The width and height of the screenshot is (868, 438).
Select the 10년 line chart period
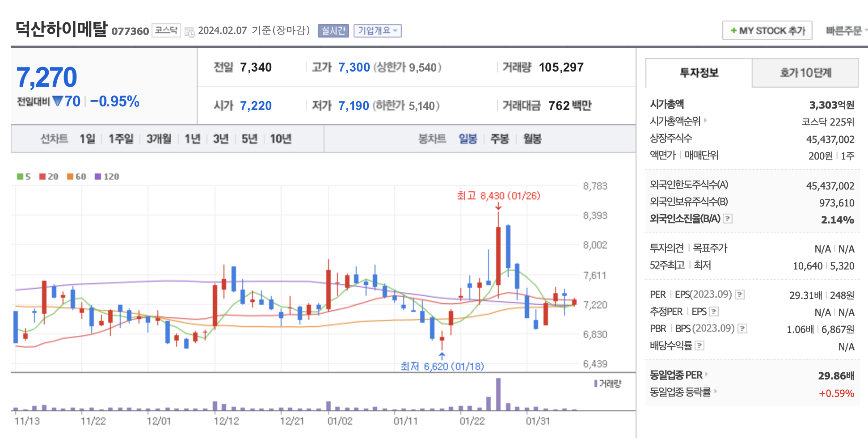pos(281,139)
